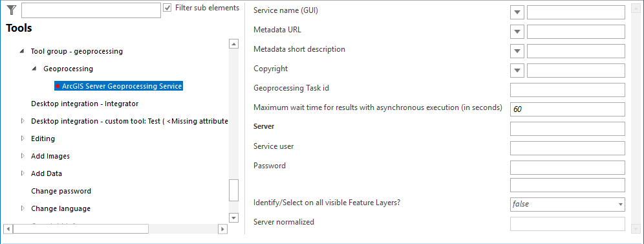Image resolution: width=644 pixels, height=244 pixels.
Task: Select the Change password item
Action: pos(61,191)
